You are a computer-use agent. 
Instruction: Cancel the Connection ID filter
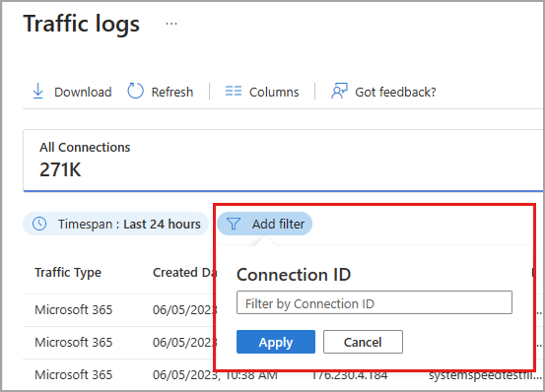(x=364, y=342)
